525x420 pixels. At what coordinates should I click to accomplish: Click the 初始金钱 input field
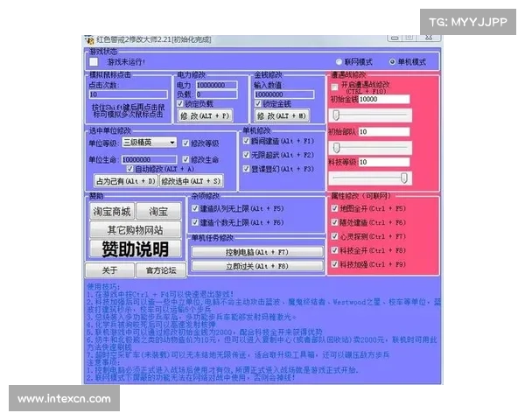pos(384,99)
